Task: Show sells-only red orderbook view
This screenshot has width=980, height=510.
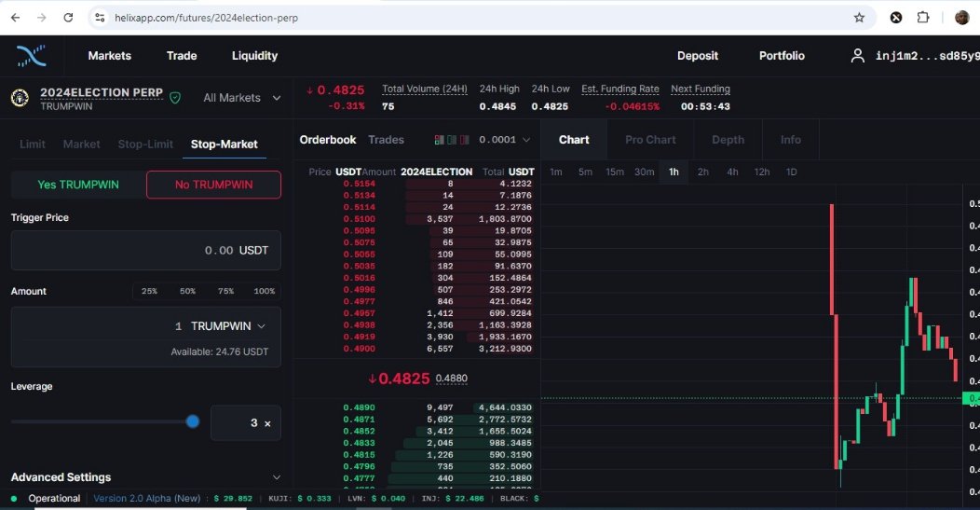Action: [464, 140]
